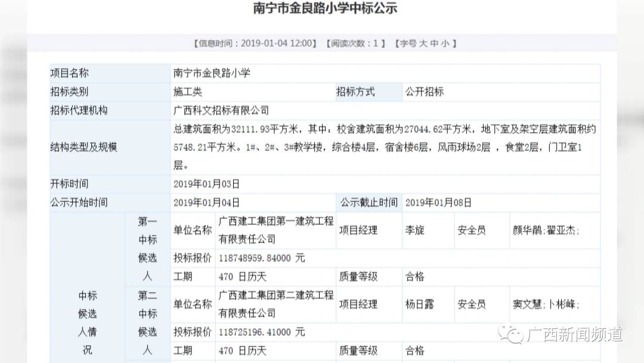Screen dimensions: 644x363
Task: Click the date 2019年01月03日
Action: (x=206, y=184)
